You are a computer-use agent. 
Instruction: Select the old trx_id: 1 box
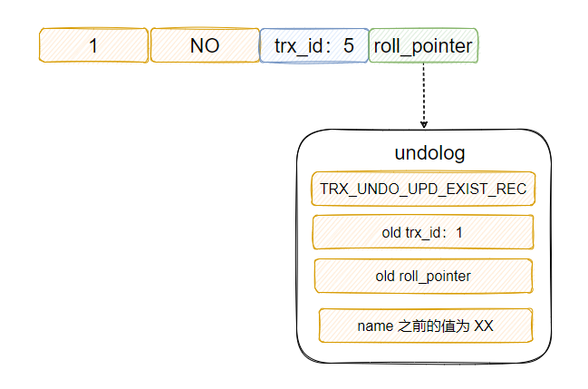(x=423, y=232)
